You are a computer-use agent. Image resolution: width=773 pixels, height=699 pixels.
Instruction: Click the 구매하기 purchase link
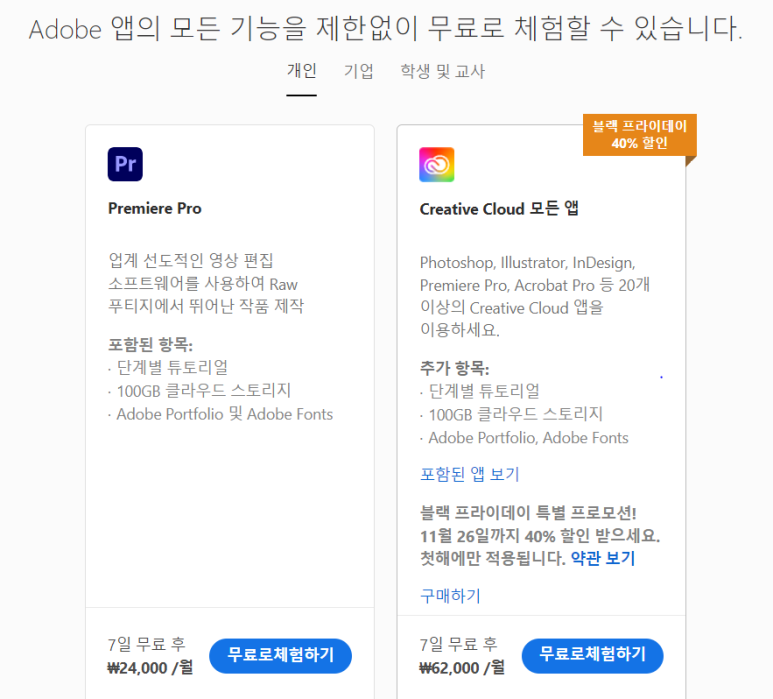point(450,595)
